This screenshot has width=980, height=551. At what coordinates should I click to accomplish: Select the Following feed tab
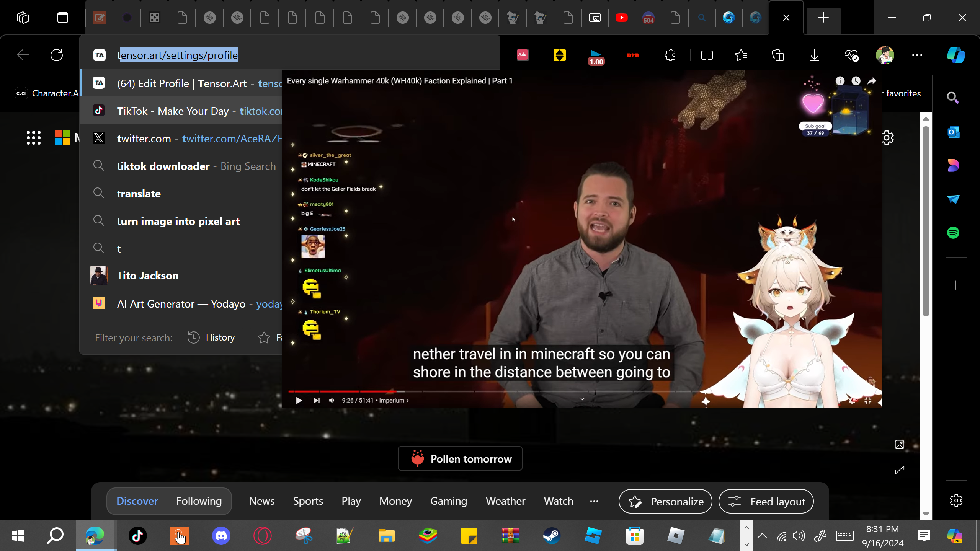pyautogui.click(x=199, y=501)
